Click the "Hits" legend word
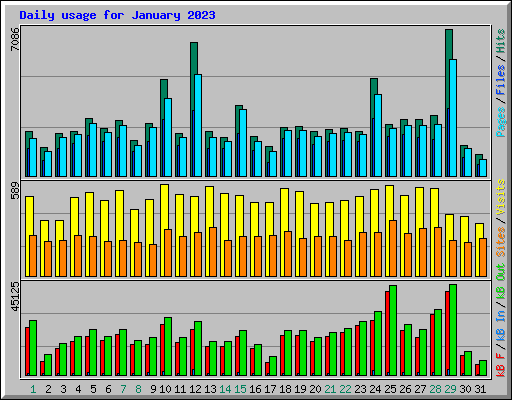This screenshot has width=512, height=400. (x=501, y=41)
